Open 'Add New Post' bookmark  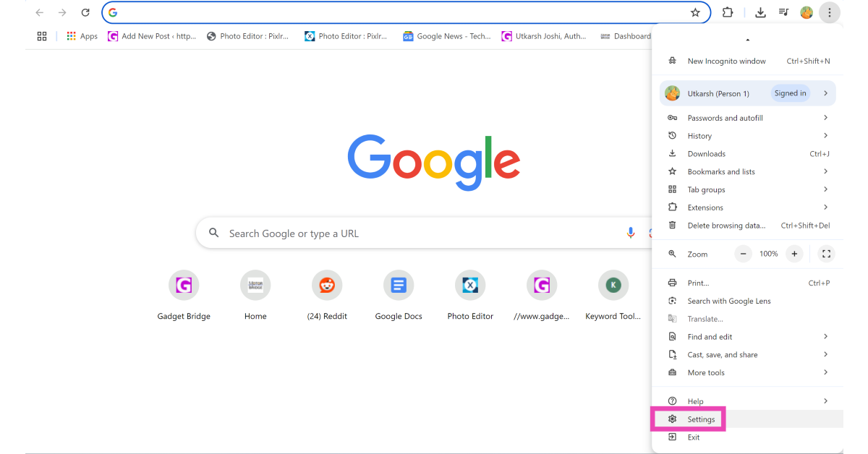(x=152, y=36)
